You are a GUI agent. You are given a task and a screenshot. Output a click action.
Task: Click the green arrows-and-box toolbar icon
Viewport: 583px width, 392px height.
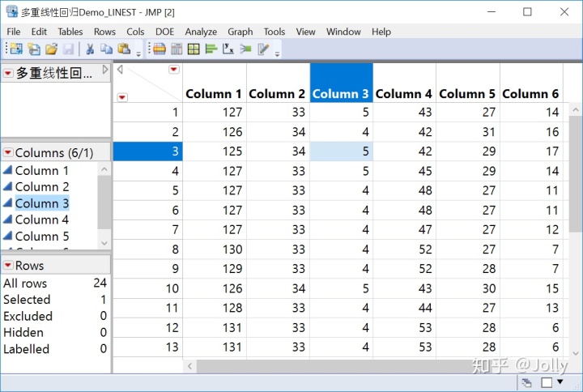[245, 49]
